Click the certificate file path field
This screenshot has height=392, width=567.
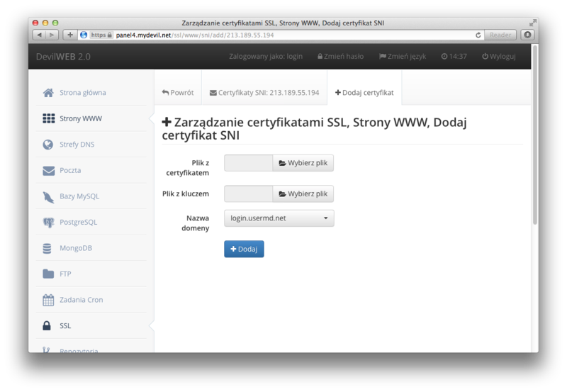coord(249,163)
